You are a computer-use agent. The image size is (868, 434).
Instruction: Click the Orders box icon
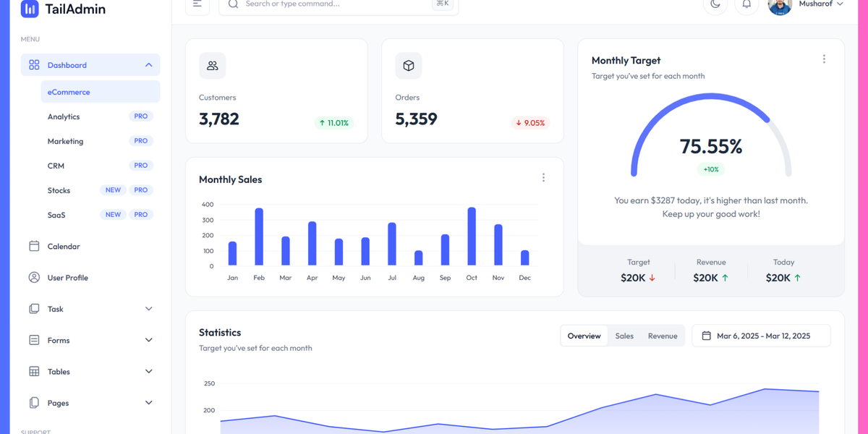[x=408, y=66]
